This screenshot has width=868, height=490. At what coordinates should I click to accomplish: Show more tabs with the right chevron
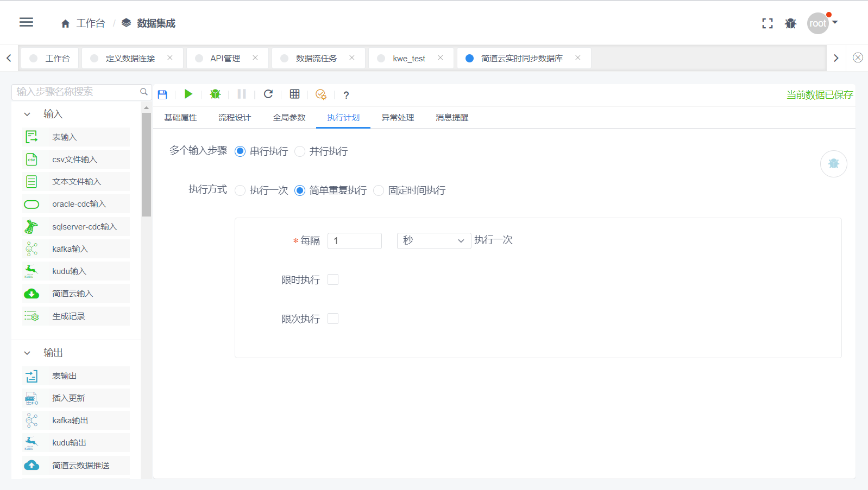(x=836, y=58)
